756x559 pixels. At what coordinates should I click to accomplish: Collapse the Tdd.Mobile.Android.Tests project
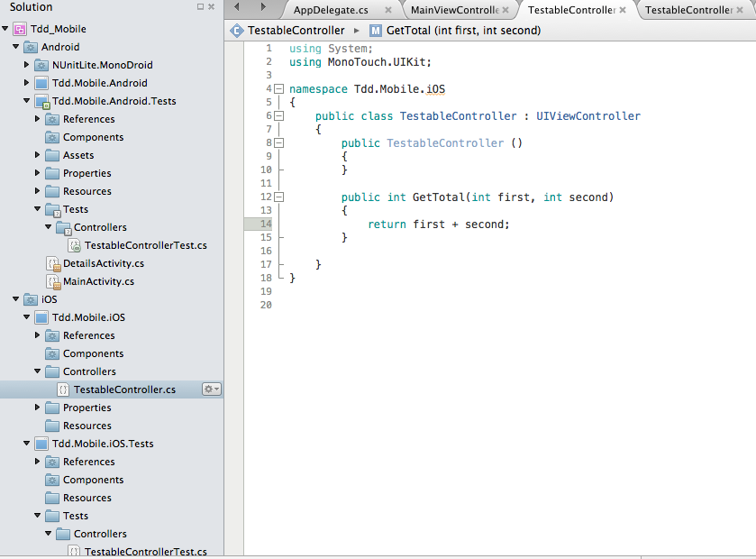coord(26,101)
